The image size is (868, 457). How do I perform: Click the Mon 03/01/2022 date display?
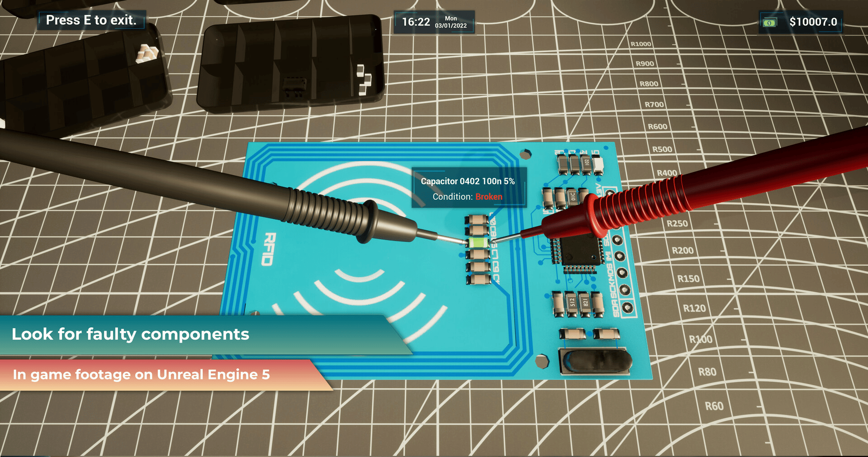pos(451,22)
